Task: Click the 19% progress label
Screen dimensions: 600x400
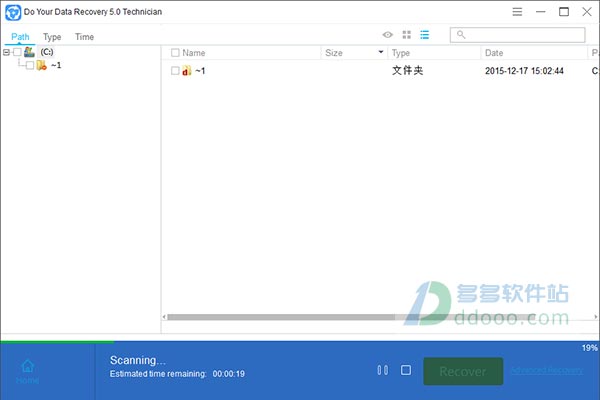Action: click(589, 348)
